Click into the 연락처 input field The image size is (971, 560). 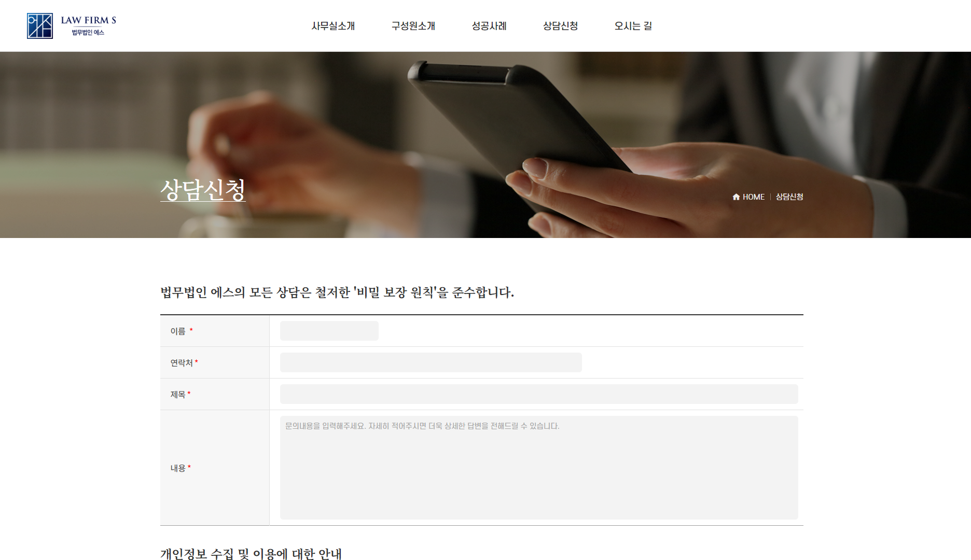tap(431, 362)
